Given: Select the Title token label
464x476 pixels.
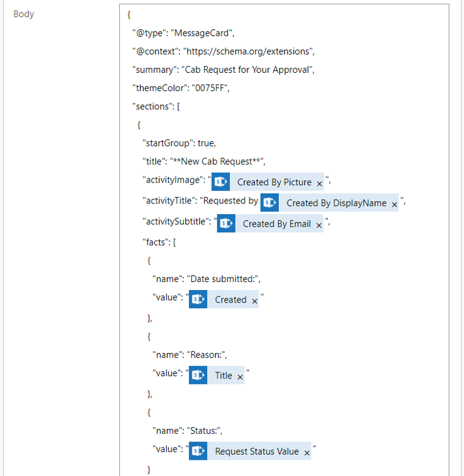Looking at the screenshot, I should point(224,376).
